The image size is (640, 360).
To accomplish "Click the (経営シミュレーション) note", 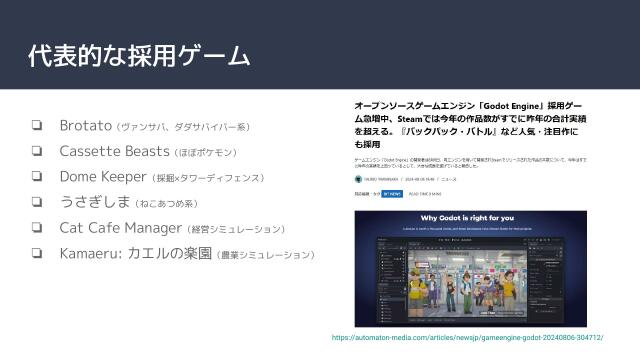I will click(x=236, y=229).
